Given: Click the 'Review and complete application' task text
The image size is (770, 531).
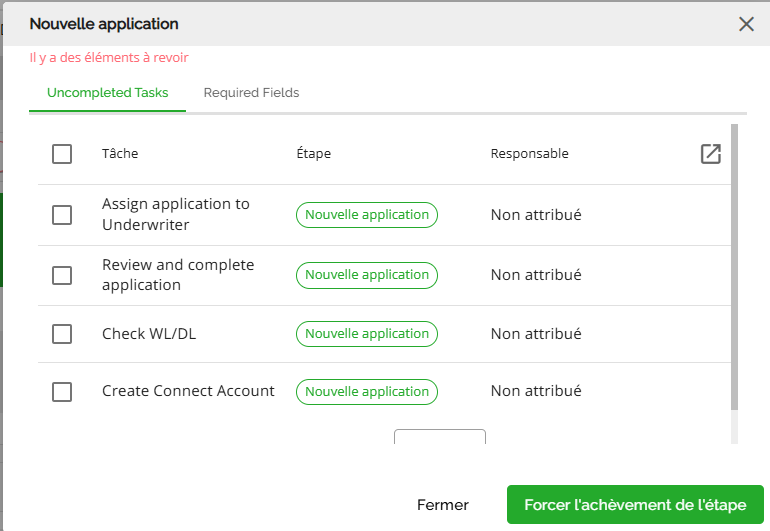Looking at the screenshot, I should click(178, 275).
